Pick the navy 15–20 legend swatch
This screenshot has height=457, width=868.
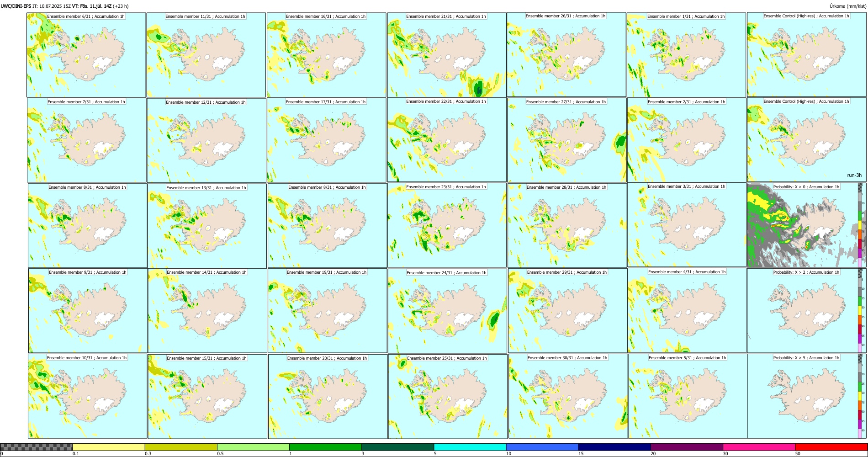[614, 447]
